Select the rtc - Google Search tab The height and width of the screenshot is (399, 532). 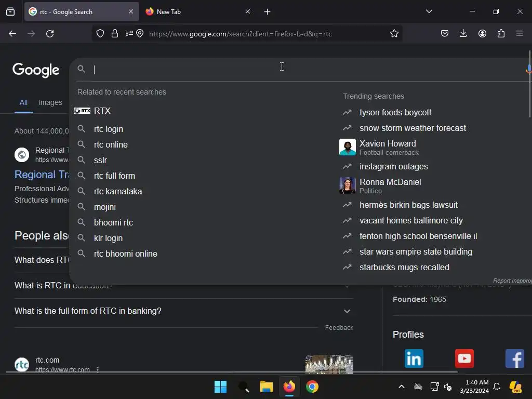point(82,11)
